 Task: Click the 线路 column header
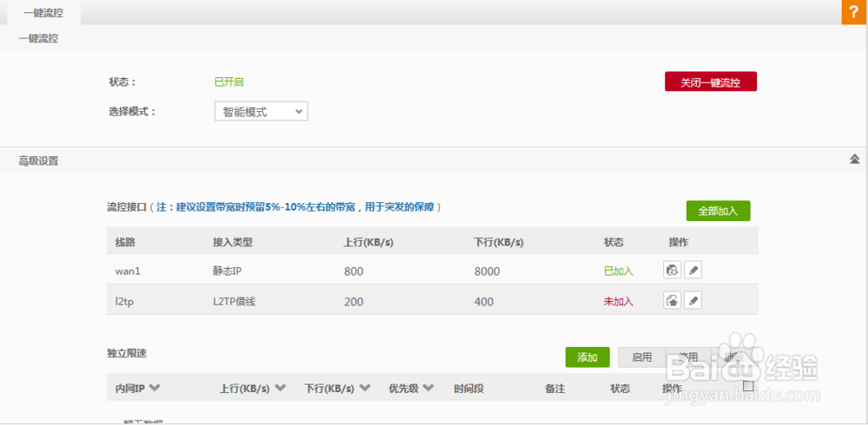(x=125, y=242)
